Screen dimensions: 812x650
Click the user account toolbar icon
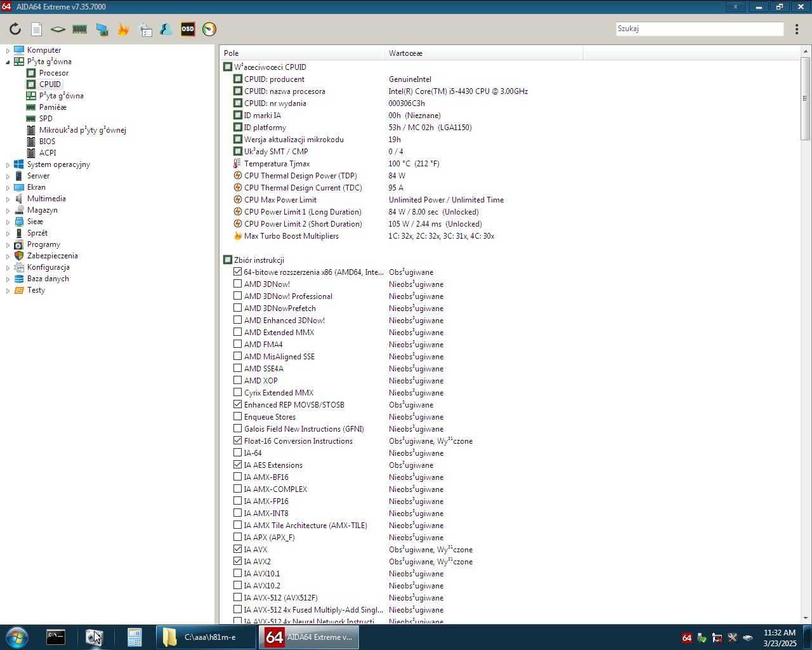pos(166,29)
